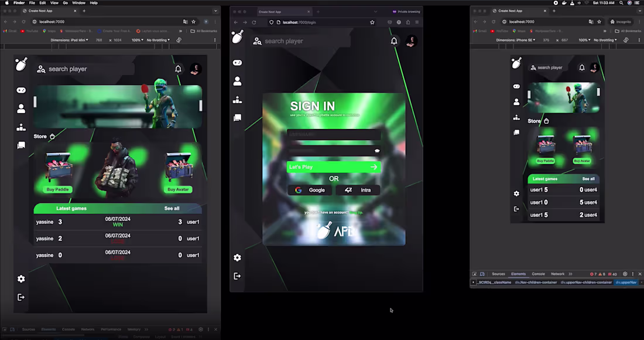The image size is (644, 340).
Task: Toggle password visibility eye in sign in form
Action: coord(377,151)
